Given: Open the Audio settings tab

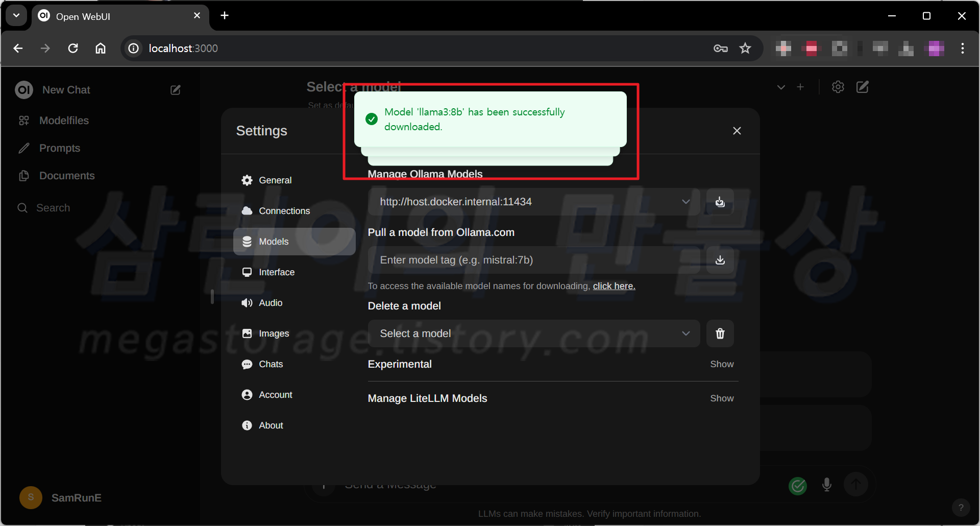Looking at the screenshot, I should (294, 303).
